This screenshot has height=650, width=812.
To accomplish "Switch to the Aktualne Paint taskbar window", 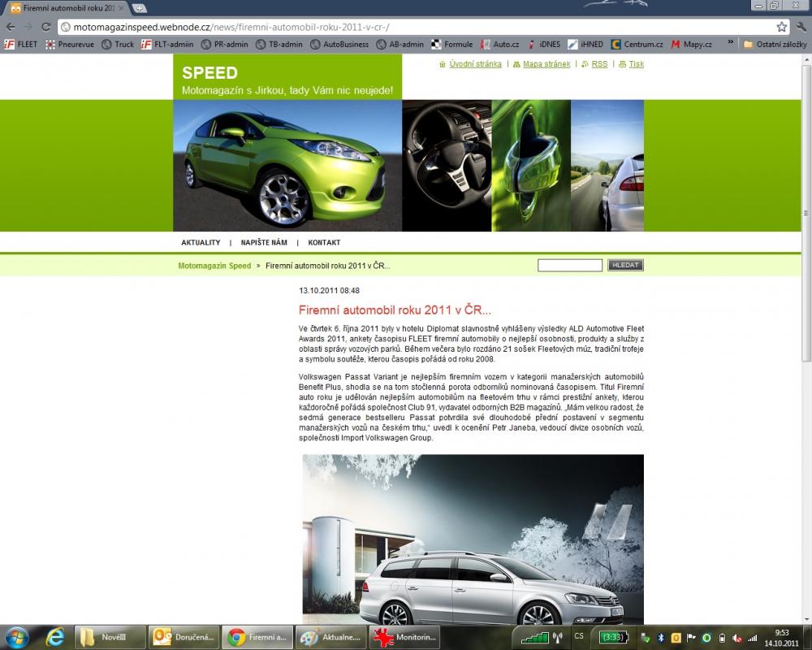I will [x=331, y=637].
